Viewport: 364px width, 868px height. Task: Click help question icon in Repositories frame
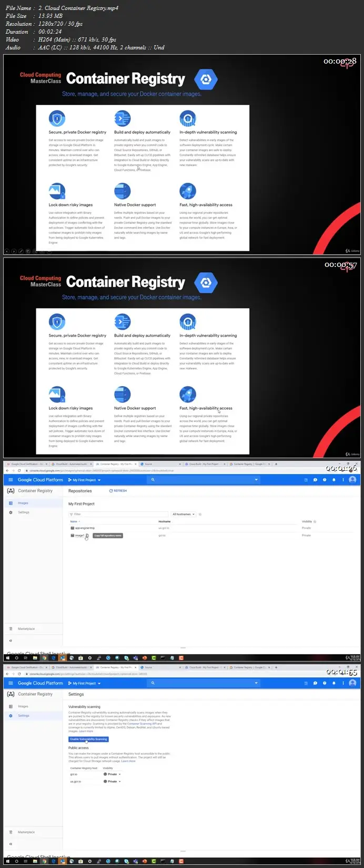(325, 480)
